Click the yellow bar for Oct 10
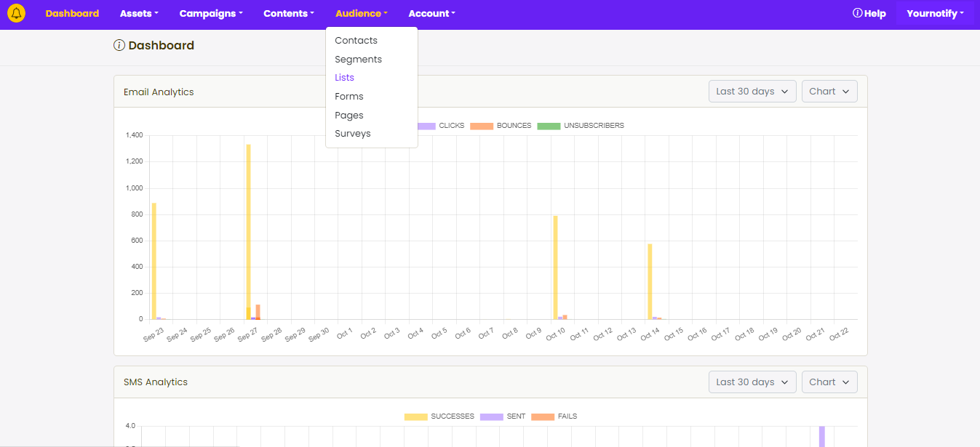 pos(555,267)
